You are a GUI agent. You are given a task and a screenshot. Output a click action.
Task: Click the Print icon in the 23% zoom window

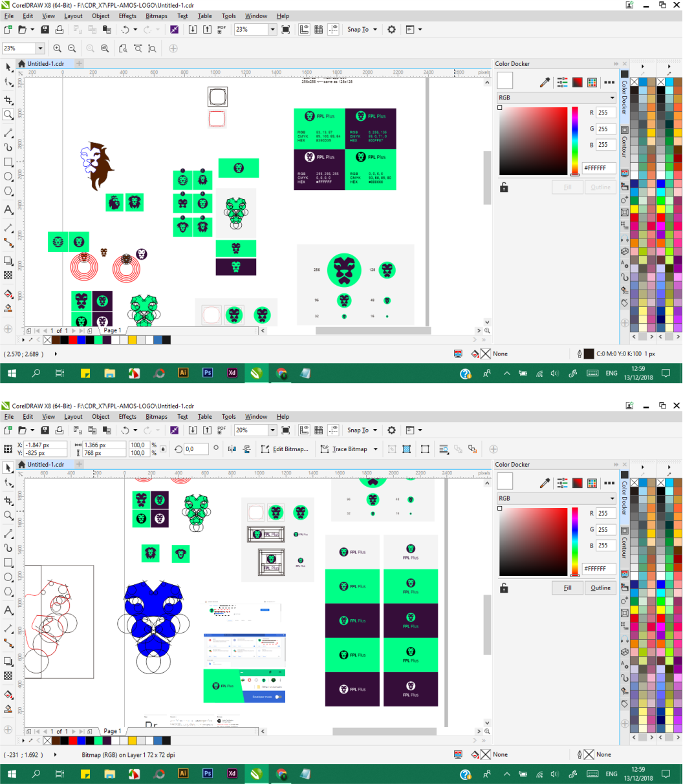60,30
